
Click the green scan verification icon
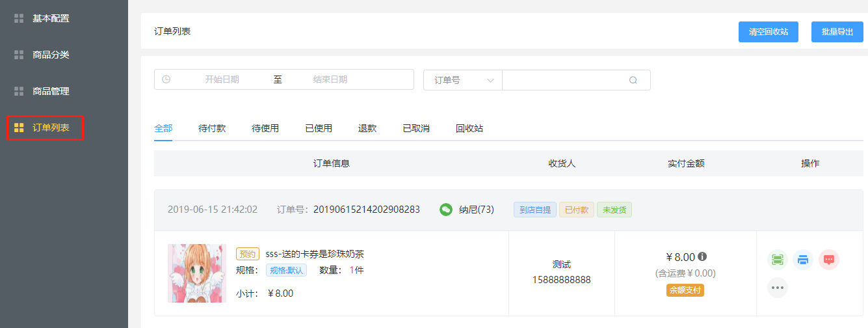coord(778,260)
